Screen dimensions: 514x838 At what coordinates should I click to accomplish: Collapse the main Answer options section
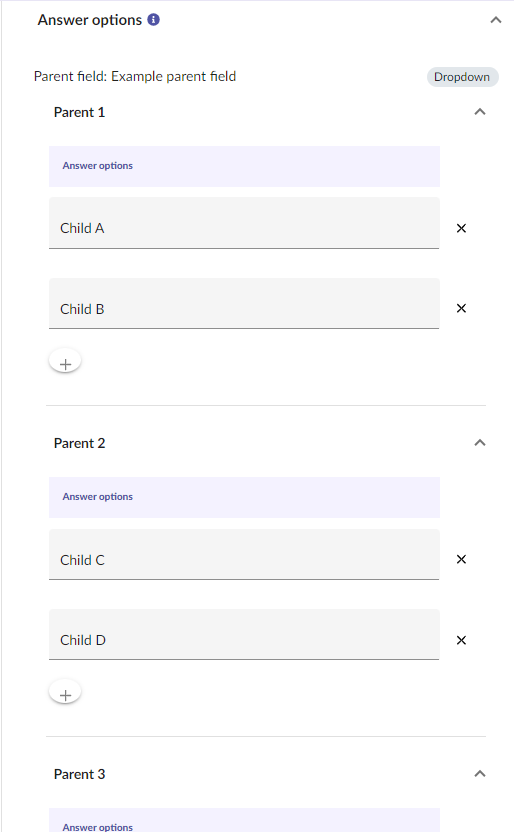coord(496,20)
